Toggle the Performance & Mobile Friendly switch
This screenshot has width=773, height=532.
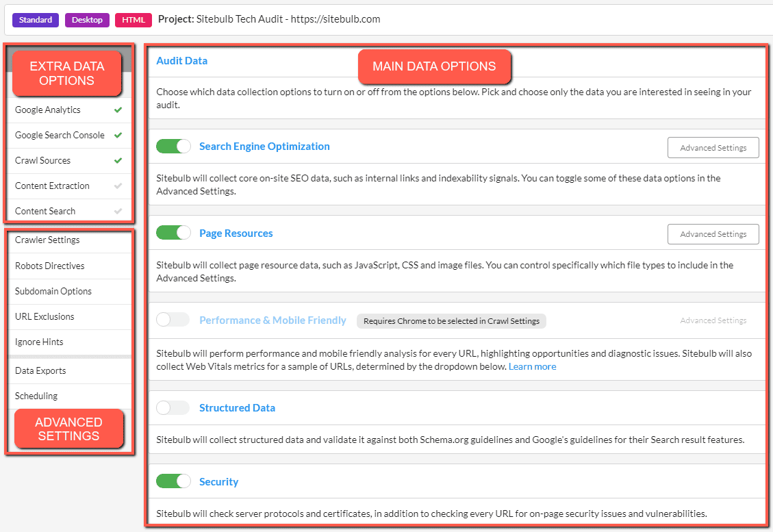[x=173, y=320]
